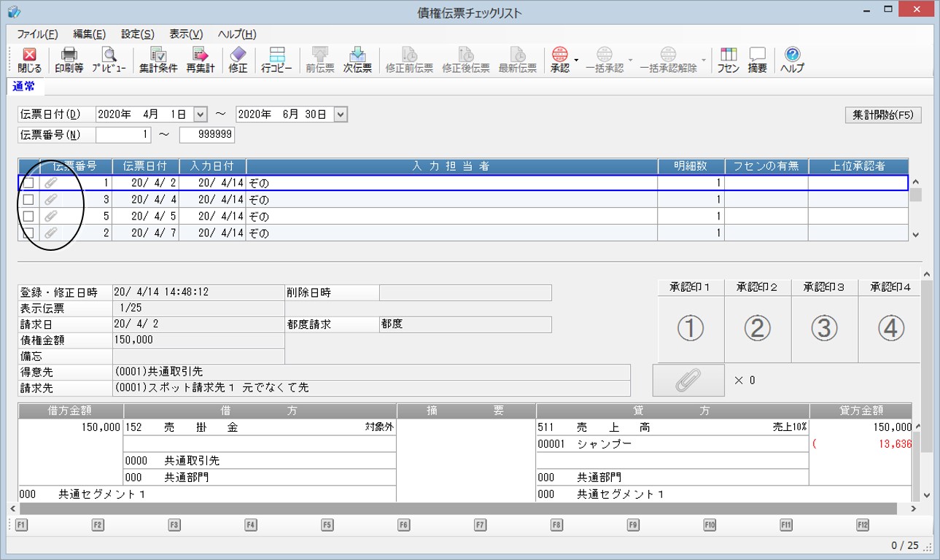Open ヘルプ help icon
Image resolution: width=940 pixels, height=560 pixels.
[792, 61]
